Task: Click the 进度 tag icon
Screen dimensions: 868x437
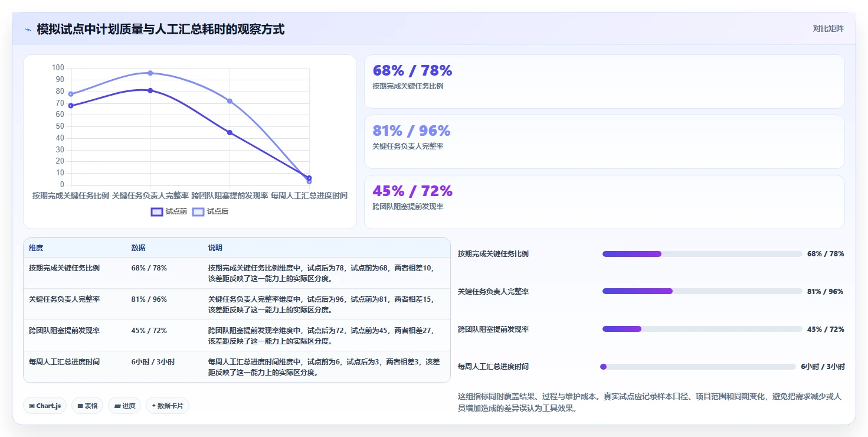Action: click(x=117, y=406)
